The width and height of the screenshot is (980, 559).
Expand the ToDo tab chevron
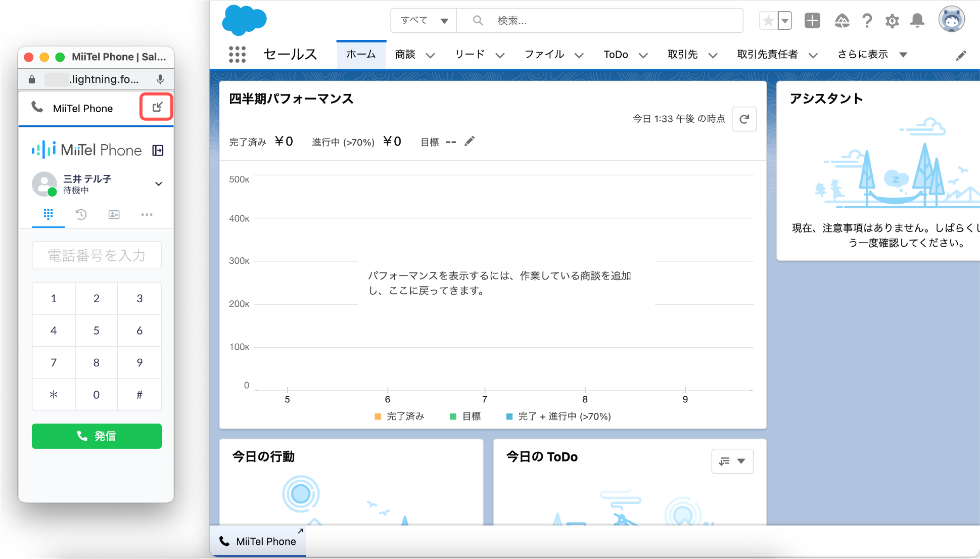coord(643,55)
